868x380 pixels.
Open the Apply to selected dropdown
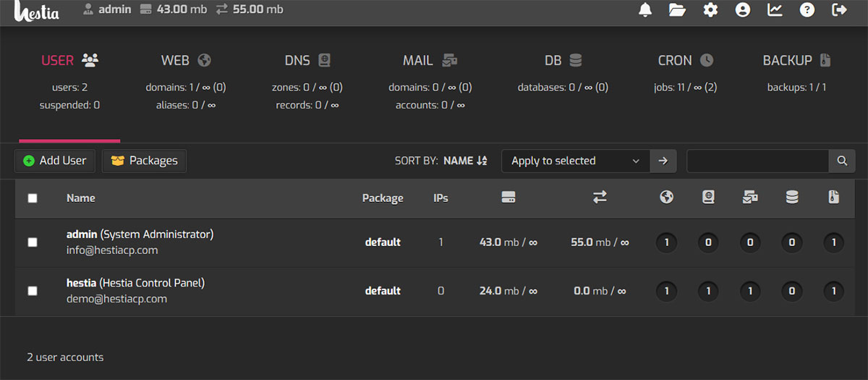coord(576,161)
